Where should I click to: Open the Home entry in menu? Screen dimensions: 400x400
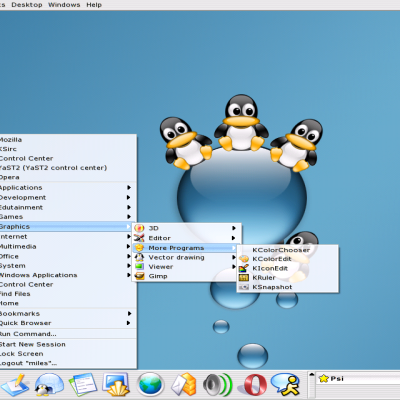coord(68,303)
